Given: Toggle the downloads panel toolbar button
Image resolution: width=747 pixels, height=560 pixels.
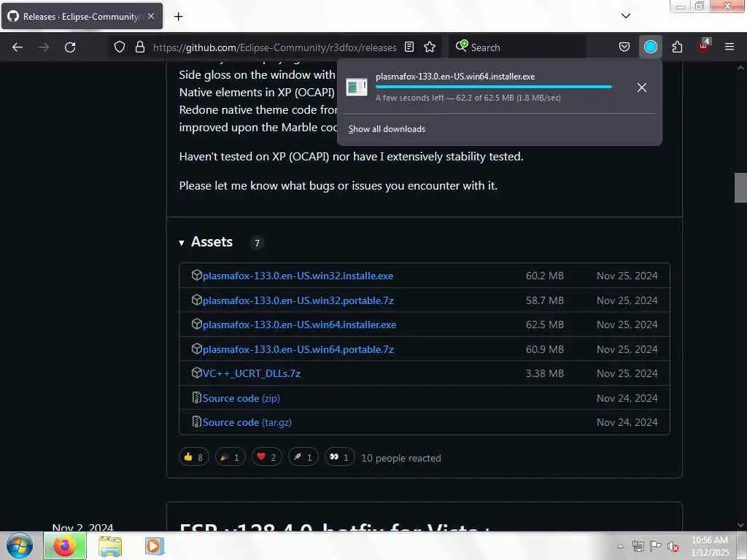Looking at the screenshot, I should [650, 47].
